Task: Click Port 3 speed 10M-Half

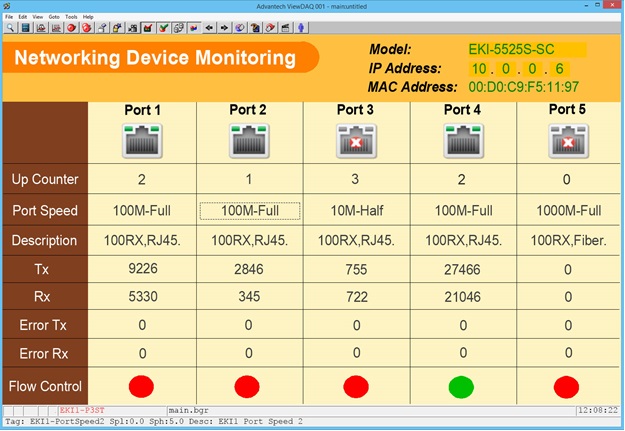Action: (x=357, y=211)
